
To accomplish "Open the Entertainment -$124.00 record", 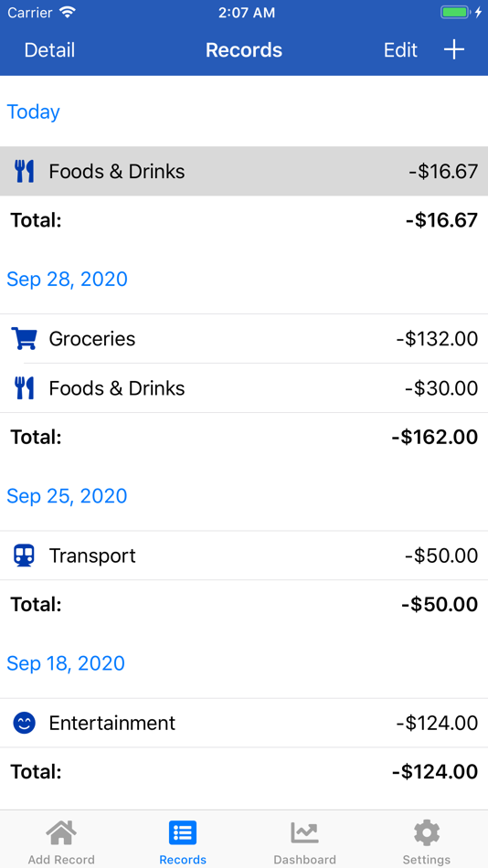I will coord(244,723).
